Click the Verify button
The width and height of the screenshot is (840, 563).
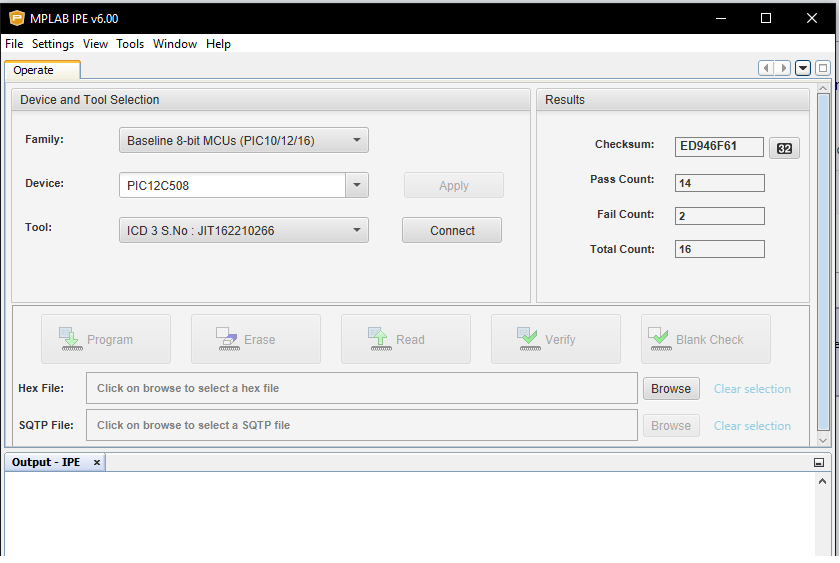point(556,339)
